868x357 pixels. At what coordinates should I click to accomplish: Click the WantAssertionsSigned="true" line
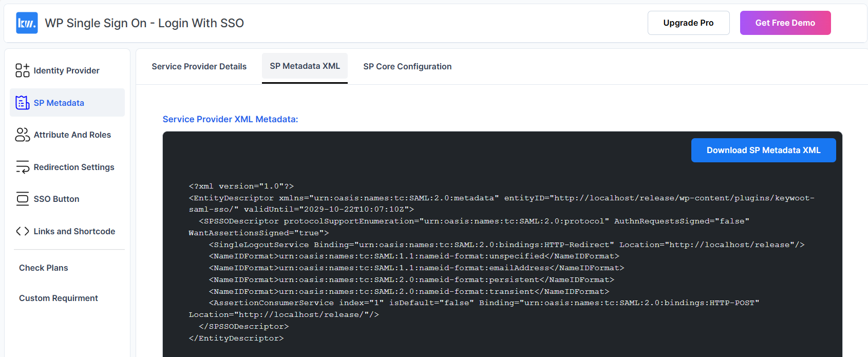tap(258, 233)
